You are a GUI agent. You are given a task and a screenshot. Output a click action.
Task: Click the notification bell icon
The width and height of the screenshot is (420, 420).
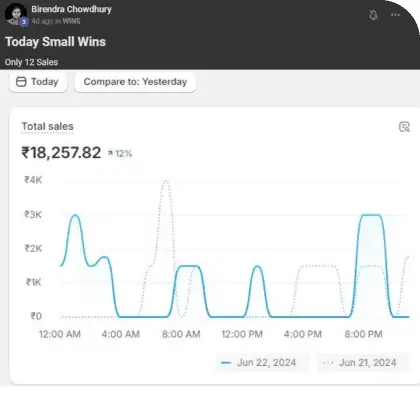[373, 15]
